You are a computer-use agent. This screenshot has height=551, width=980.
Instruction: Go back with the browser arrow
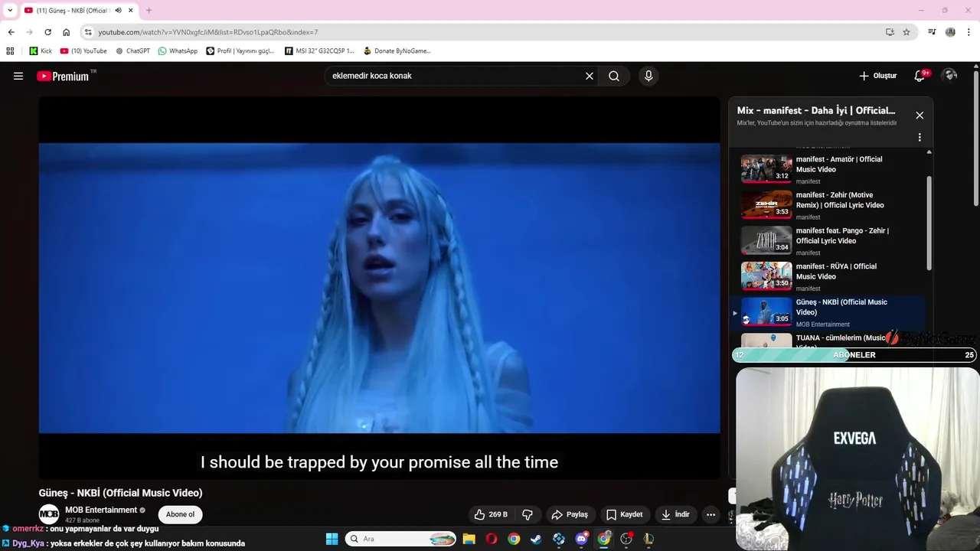11,32
